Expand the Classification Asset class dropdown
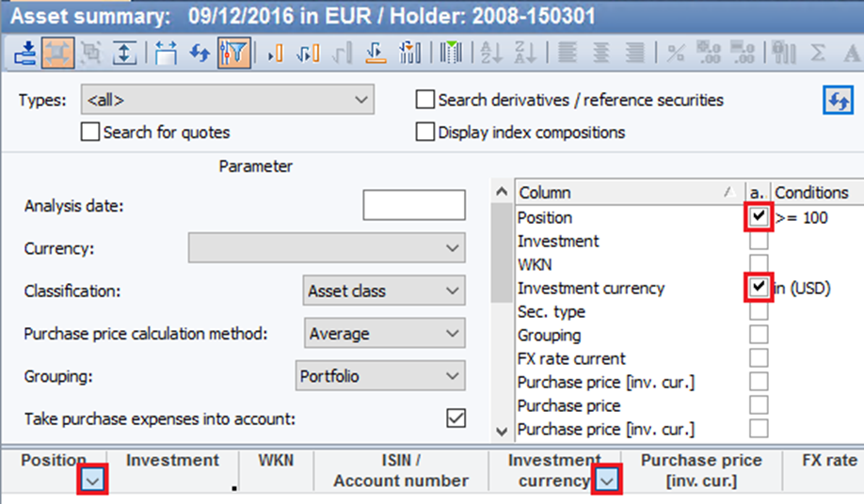The width and height of the screenshot is (864, 504). (385, 291)
